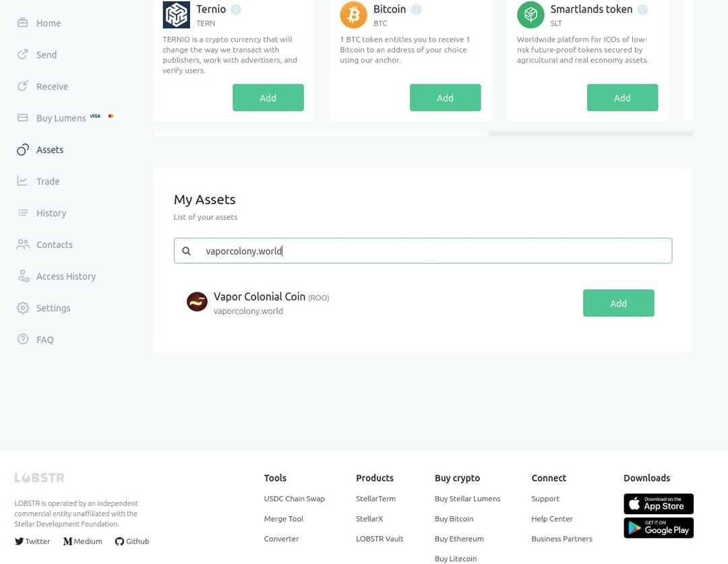Add the Smartlands token asset
The image size is (728, 564).
click(x=622, y=98)
